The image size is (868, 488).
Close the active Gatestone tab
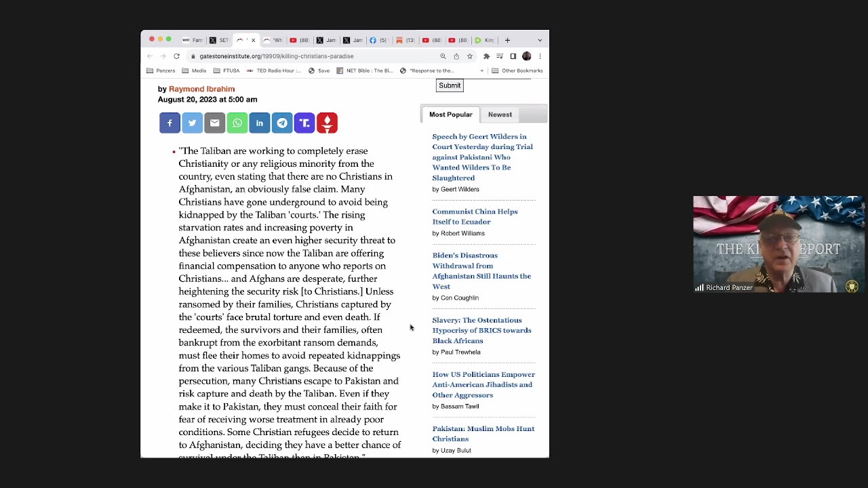[254, 40]
